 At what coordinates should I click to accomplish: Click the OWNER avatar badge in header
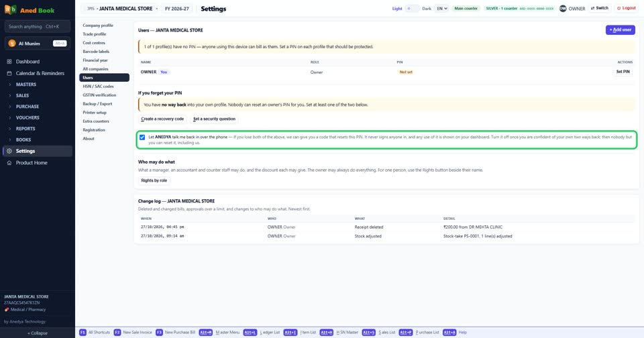(563, 8)
